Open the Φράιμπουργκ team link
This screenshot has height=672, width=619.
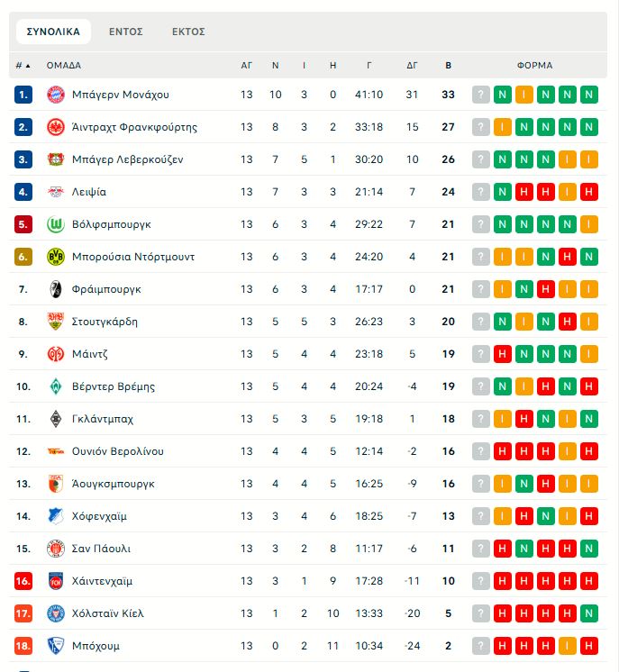pos(106,289)
